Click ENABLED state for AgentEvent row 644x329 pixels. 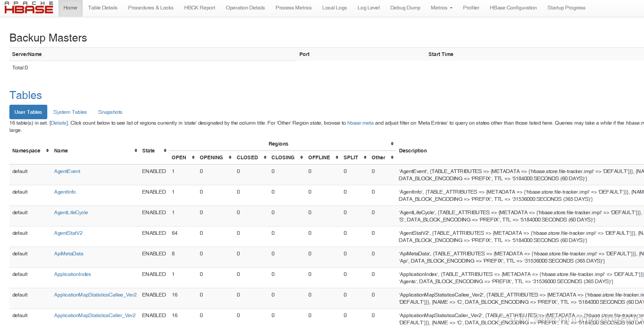[x=154, y=171]
